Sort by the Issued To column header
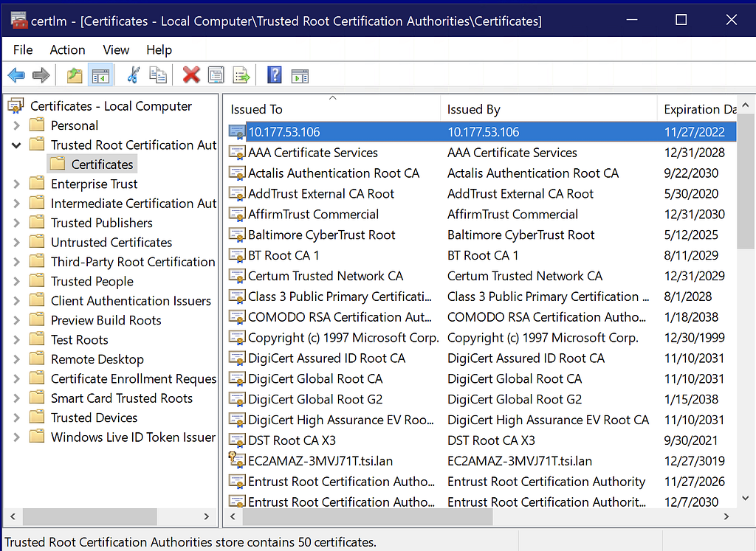Image resolution: width=756 pixels, height=551 pixels. coord(333,109)
